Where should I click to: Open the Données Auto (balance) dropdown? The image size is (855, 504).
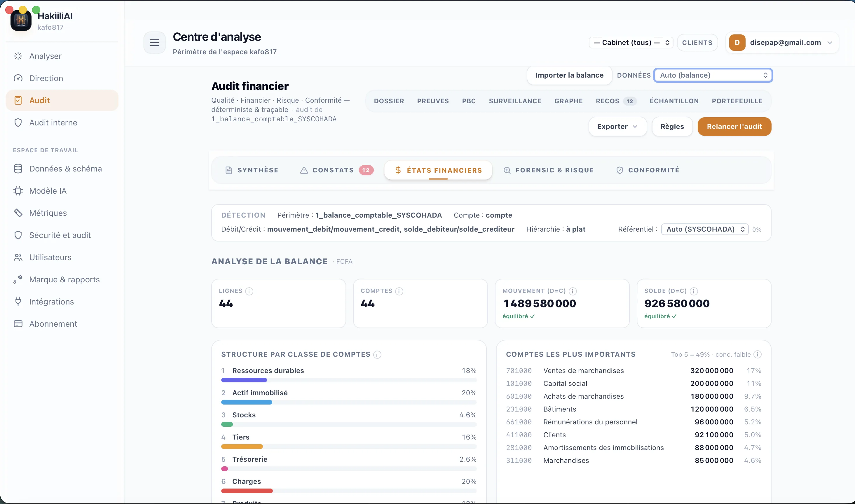[x=713, y=75]
